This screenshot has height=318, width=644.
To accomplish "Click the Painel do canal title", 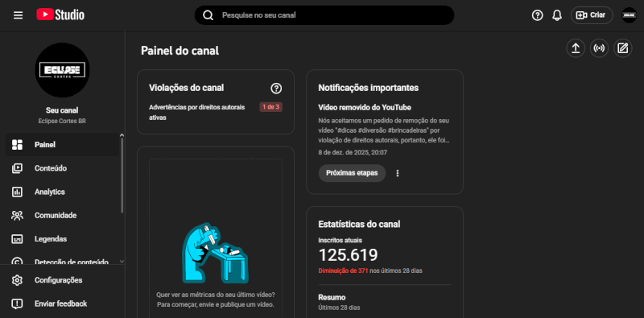I will pyautogui.click(x=180, y=51).
